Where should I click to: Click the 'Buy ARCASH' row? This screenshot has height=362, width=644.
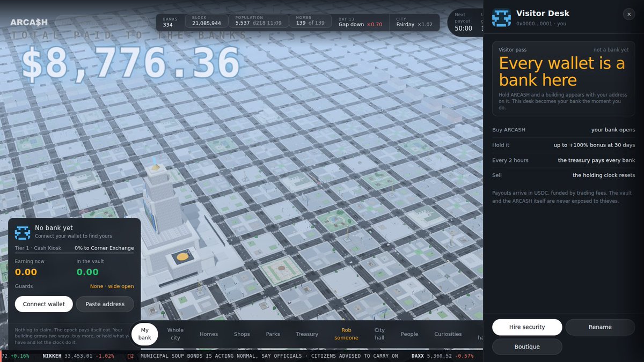[563, 130]
